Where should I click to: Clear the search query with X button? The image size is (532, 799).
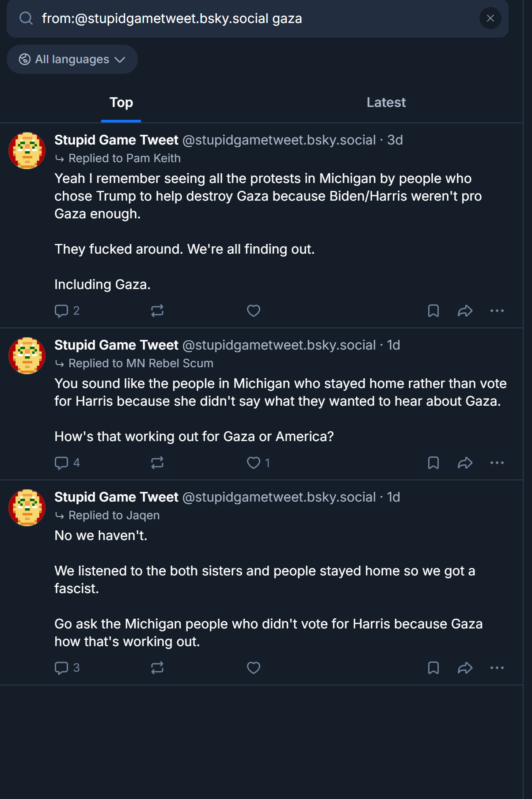(490, 19)
